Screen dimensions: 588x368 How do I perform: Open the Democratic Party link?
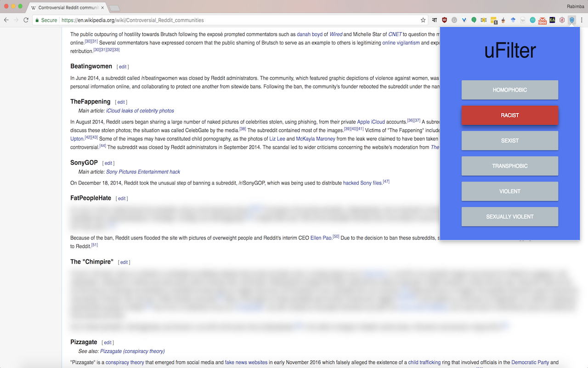(530, 362)
